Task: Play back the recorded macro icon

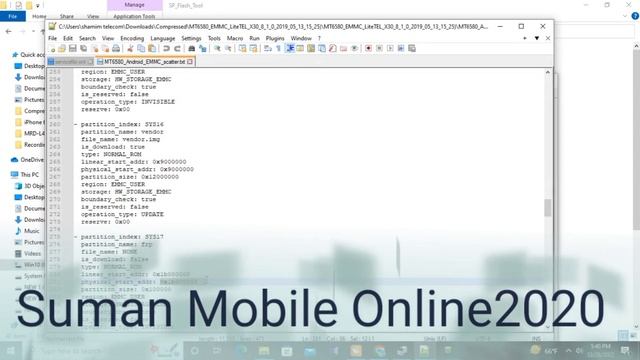Action: click(390, 49)
